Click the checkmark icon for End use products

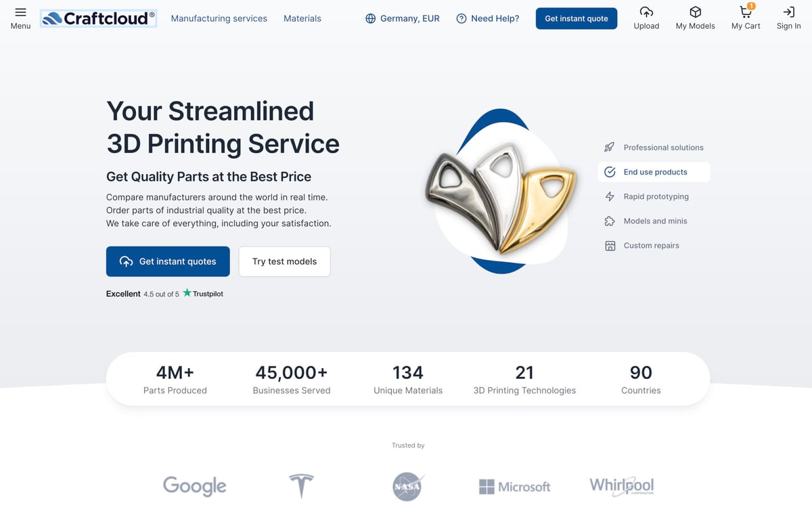(610, 172)
